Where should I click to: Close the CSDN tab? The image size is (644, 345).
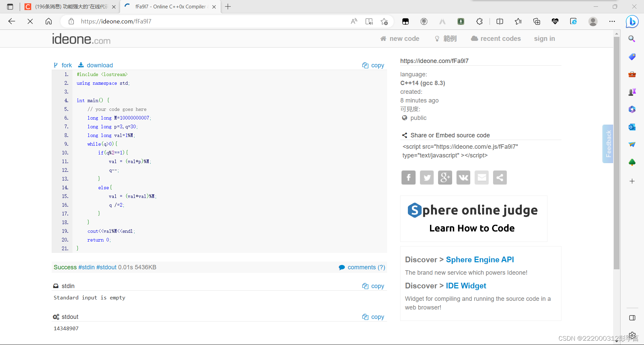pyautogui.click(x=114, y=7)
